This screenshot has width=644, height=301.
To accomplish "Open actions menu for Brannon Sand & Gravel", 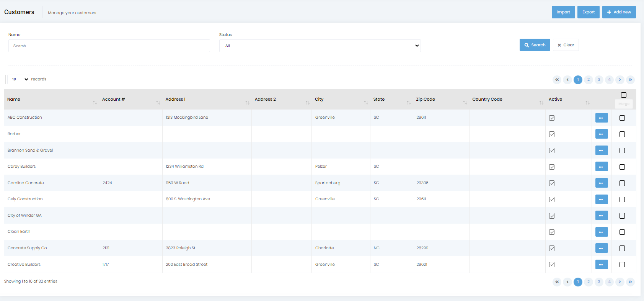I will (602, 150).
